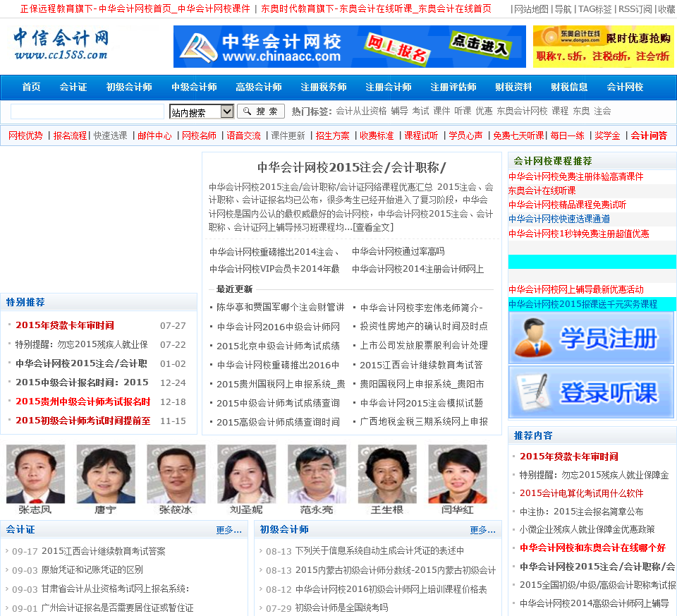
Task: Open the headline 中华会计网校2015注会/会计职称/
Action: (351, 167)
